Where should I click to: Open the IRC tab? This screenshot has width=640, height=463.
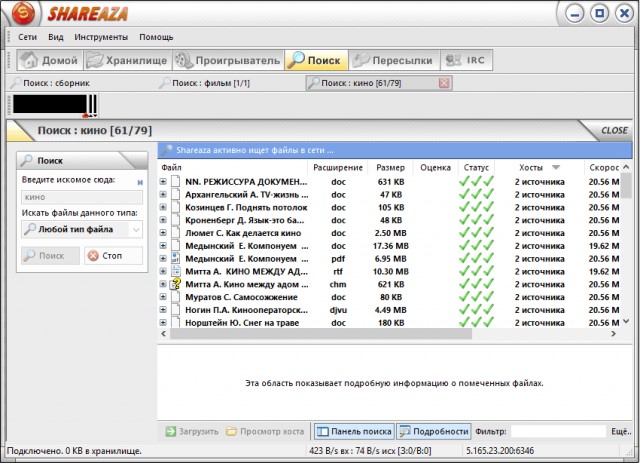tap(467, 60)
